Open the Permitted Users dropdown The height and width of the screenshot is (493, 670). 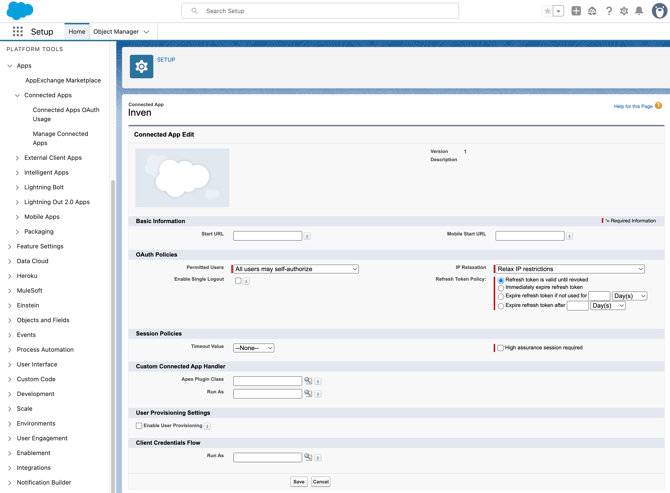click(296, 269)
